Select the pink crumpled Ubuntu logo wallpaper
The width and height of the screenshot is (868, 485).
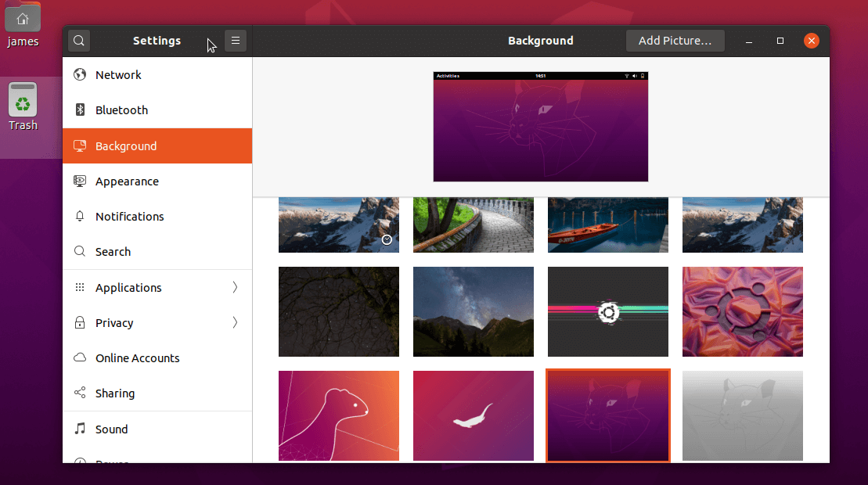pyautogui.click(x=742, y=311)
